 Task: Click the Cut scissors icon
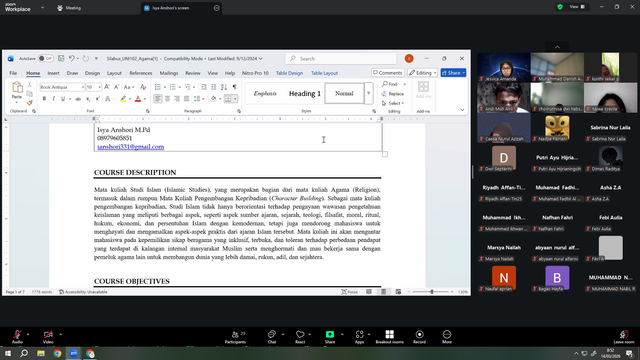pos(29,84)
